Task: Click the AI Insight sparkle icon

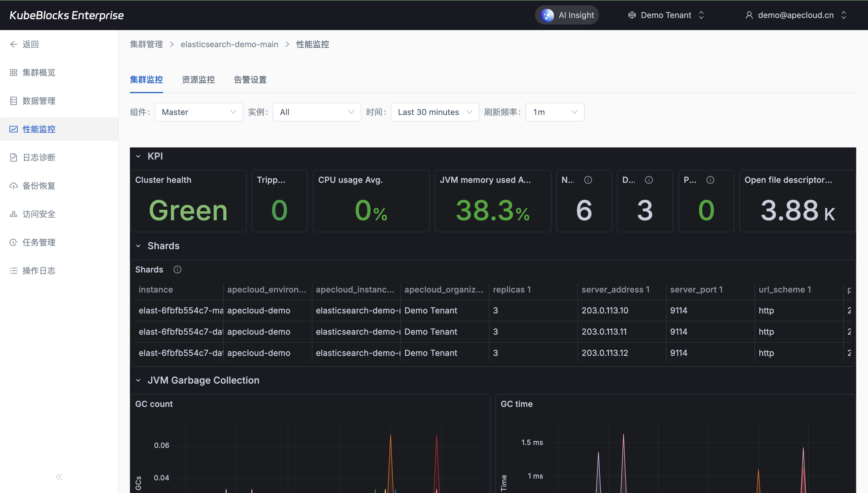Action: 547,15
